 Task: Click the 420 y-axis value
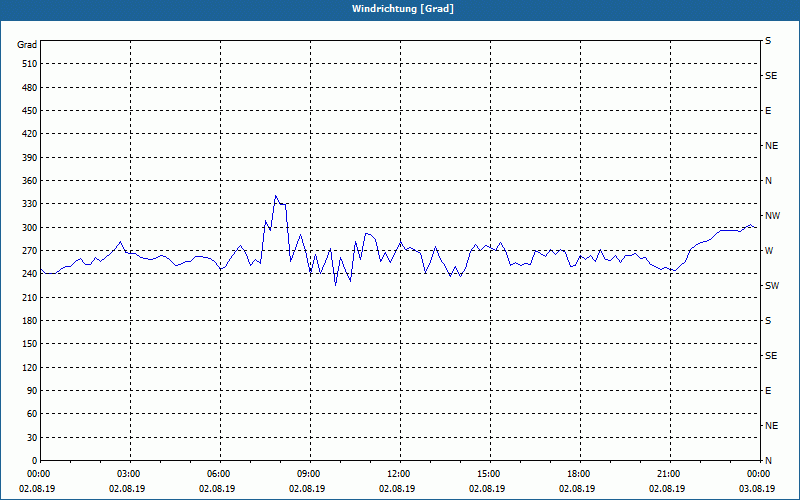(29, 134)
